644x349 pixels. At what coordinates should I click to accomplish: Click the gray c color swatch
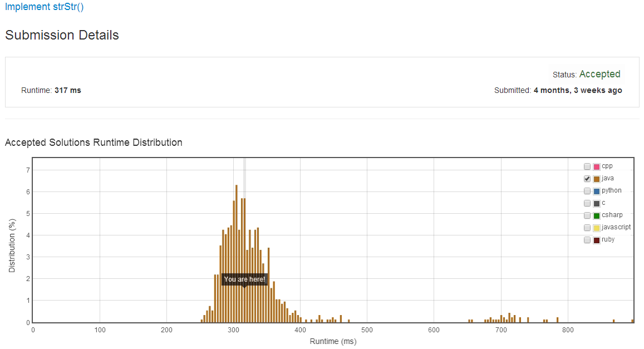(x=597, y=203)
